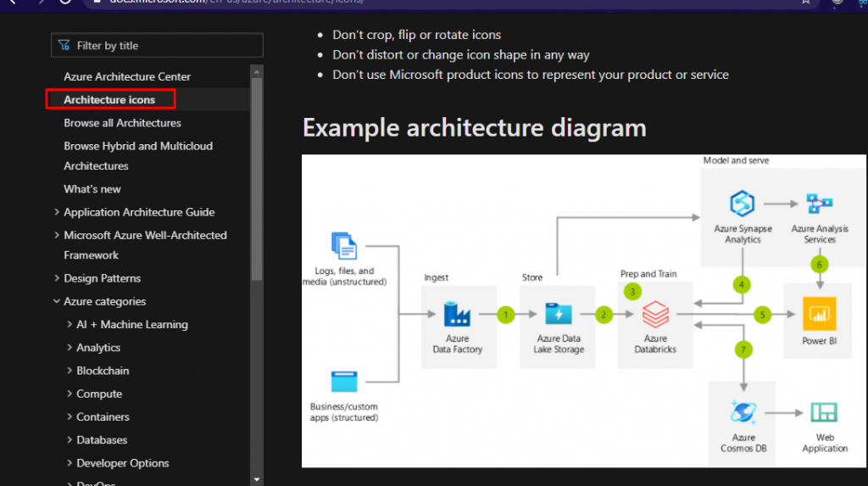Click the Logs, files, and media icon
Screen dimensions: 868x486
point(344,247)
